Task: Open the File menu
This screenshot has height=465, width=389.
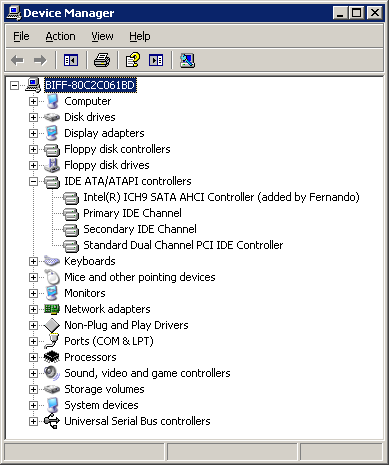Action: [x=21, y=36]
